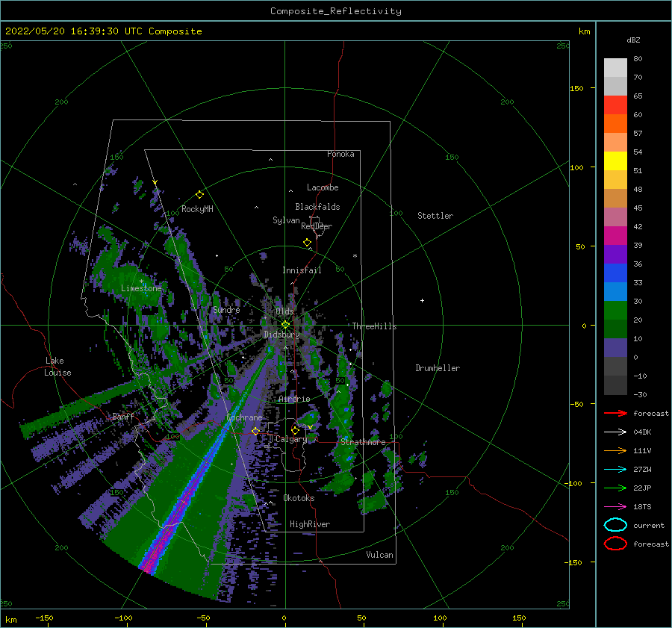Click the cyan 27ZW arrow in legend
672x628 pixels.
[x=615, y=470]
